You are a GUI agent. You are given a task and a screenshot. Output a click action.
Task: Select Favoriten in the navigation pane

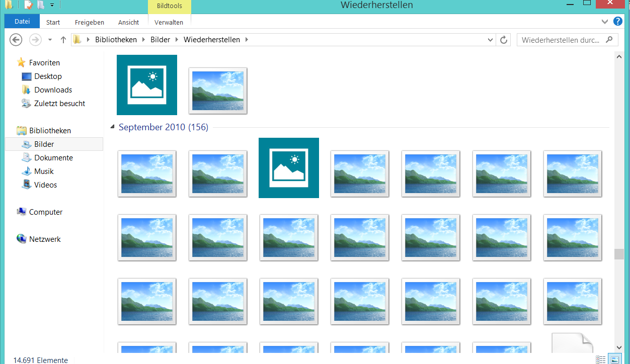point(44,63)
